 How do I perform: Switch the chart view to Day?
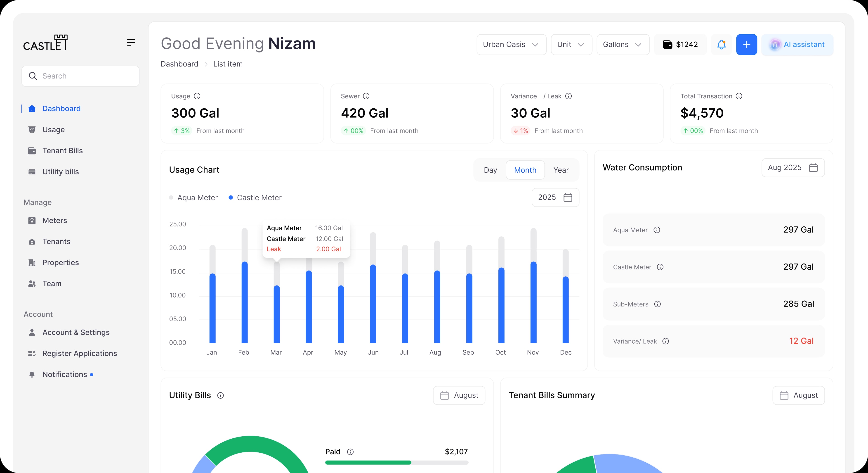(x=490, y=170)
